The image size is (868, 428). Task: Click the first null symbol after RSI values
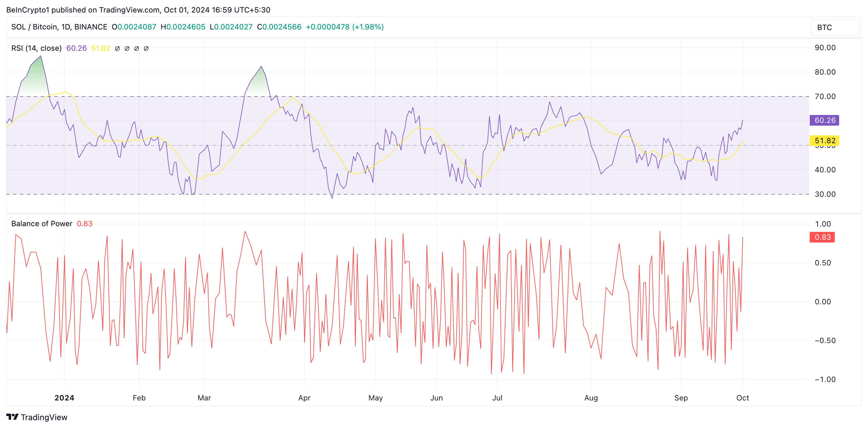click(117, 49)
